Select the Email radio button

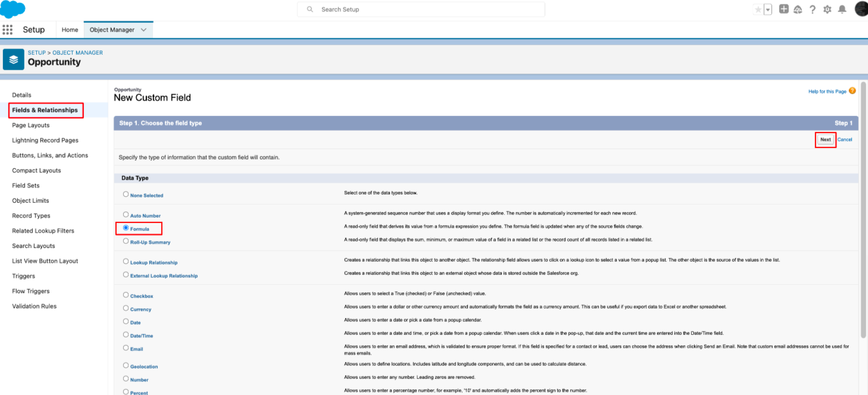coord(126,347)
